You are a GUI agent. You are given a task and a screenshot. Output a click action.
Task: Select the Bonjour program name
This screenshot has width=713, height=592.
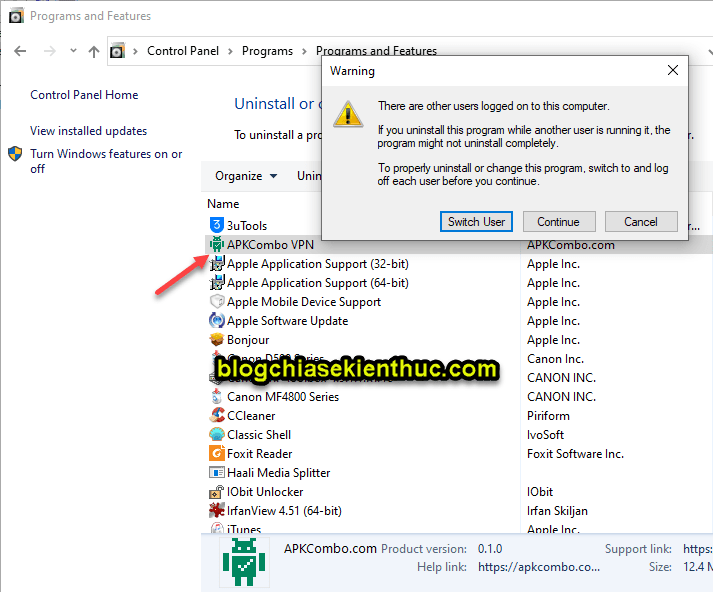click(x=248, y=340)
